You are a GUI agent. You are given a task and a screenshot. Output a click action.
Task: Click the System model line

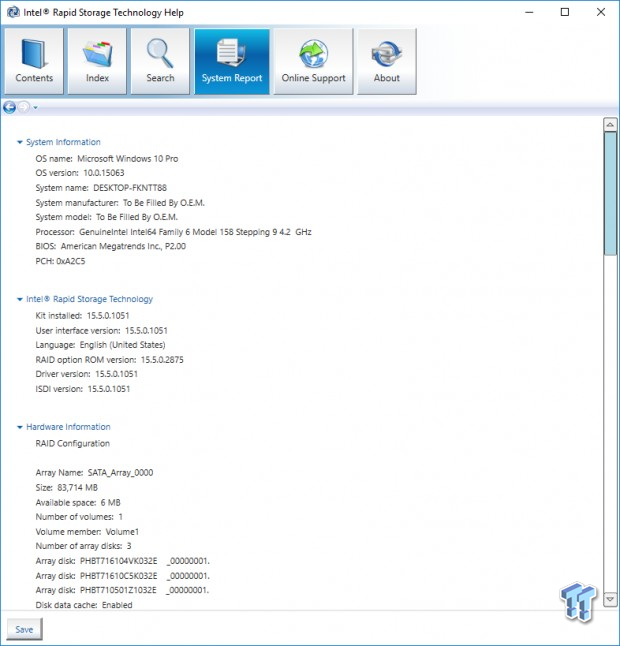click(107, 217)
